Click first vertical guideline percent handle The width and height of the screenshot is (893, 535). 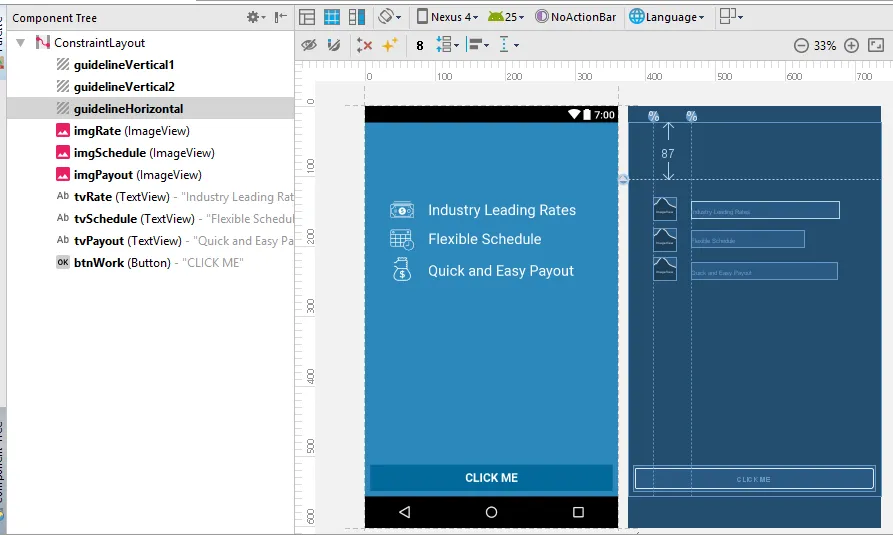click(653, 116)
